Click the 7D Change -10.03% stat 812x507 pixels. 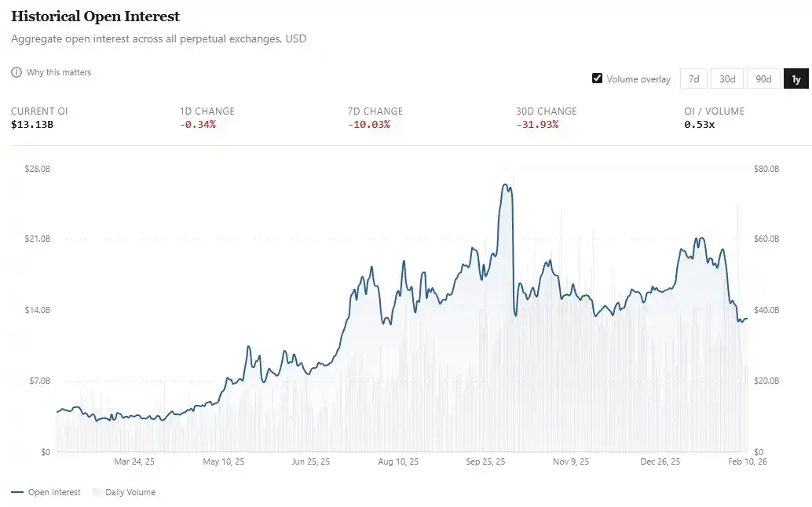point(368,125)
